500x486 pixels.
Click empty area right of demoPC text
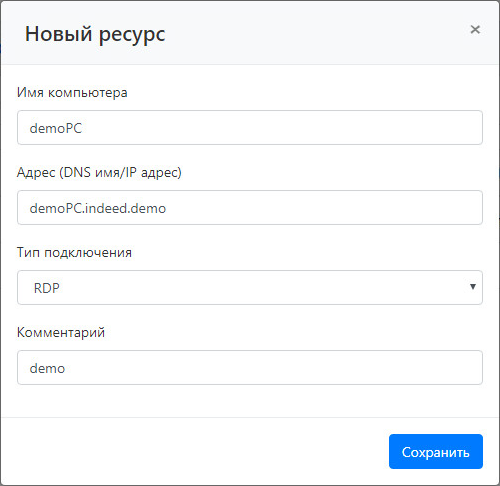(280, 127)
